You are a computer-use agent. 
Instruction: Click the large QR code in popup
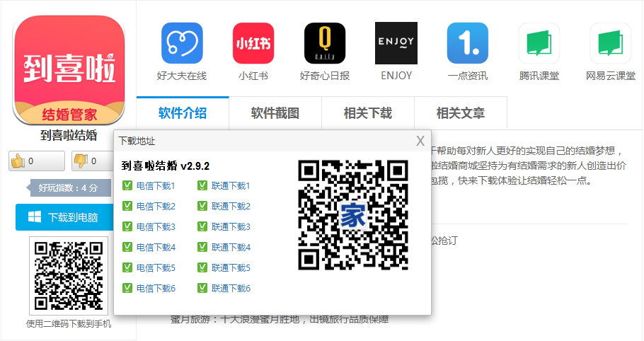click(353, 215)
